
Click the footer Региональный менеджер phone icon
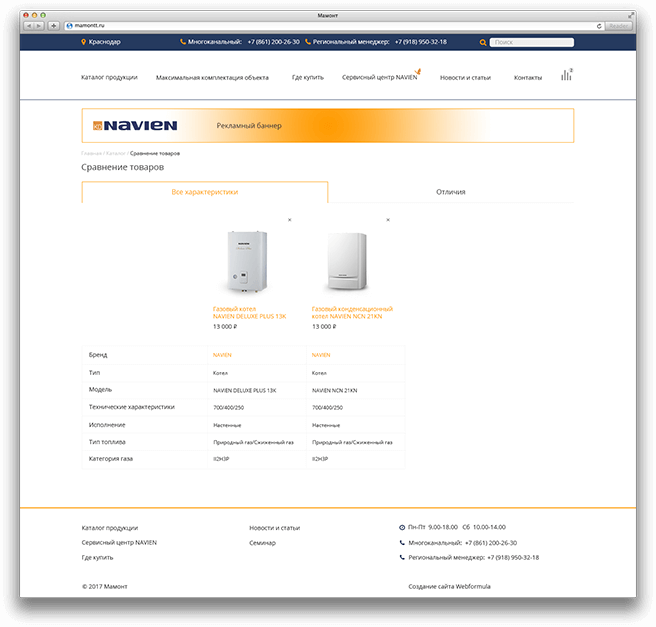pos(402,558)
